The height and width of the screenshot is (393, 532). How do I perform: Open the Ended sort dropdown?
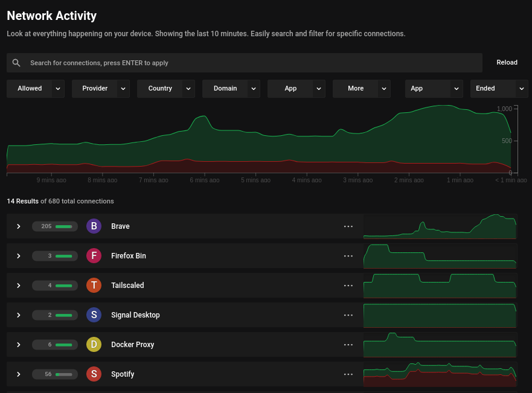pos(499,89)
